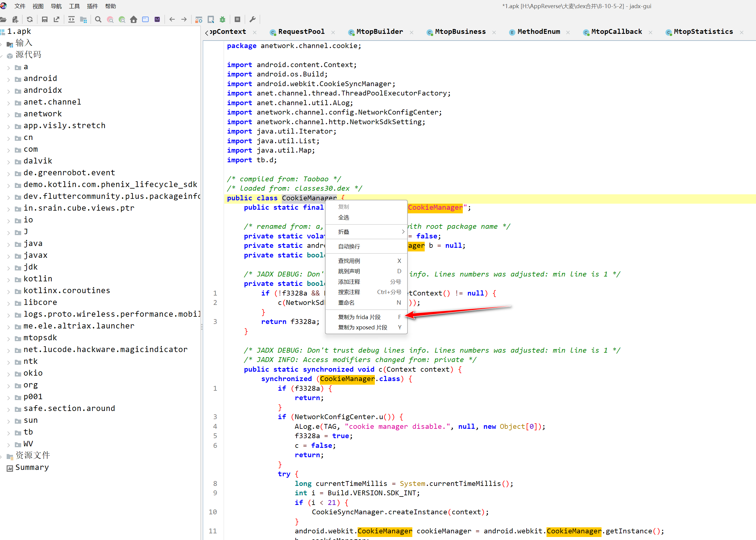Open the log viewer icon
756x540 pixels.
point(237,19)
